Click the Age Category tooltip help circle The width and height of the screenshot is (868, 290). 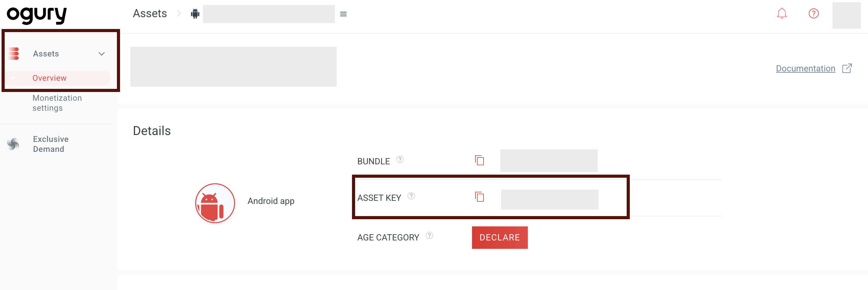pos(429,236)
